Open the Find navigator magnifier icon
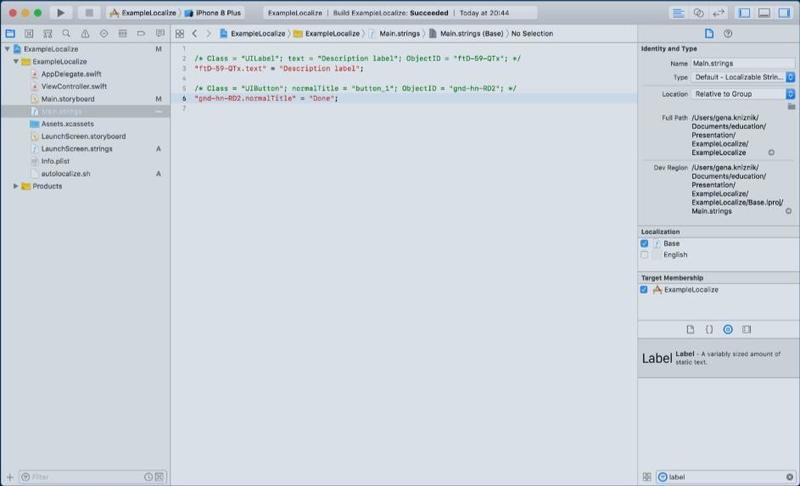The width and height of the screenshot is (800, 486). 66,33
